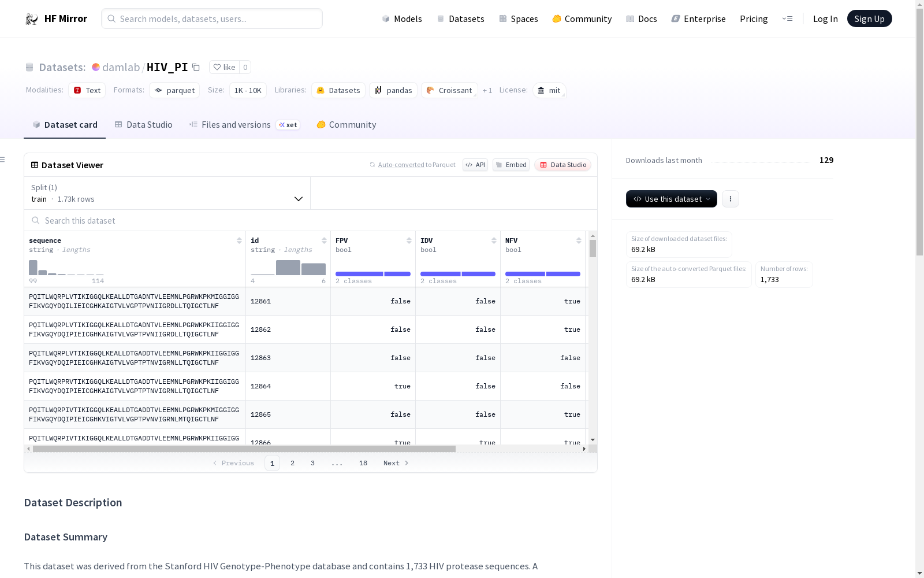
Task: Open the left sidebar toggle icon
Action: 3,160
